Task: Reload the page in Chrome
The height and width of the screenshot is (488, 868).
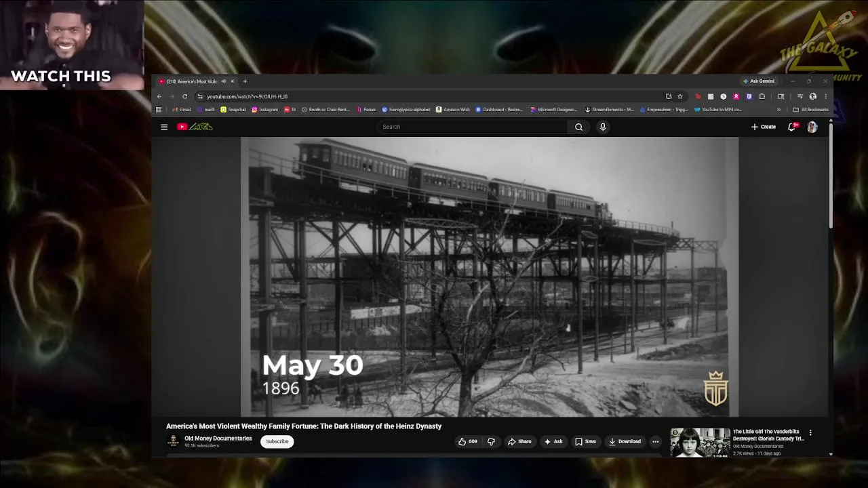Action: coord(184,96)
